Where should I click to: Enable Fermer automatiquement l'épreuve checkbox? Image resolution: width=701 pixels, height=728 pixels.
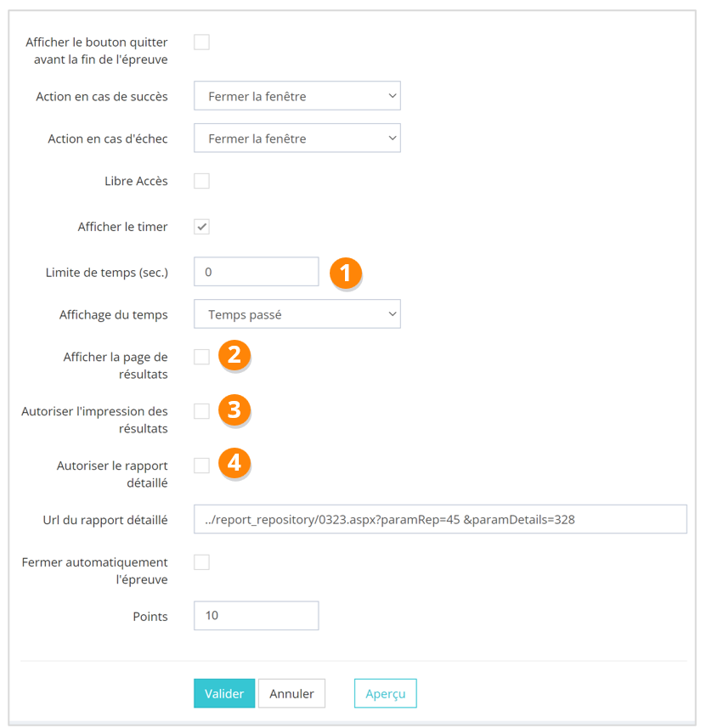201,562
